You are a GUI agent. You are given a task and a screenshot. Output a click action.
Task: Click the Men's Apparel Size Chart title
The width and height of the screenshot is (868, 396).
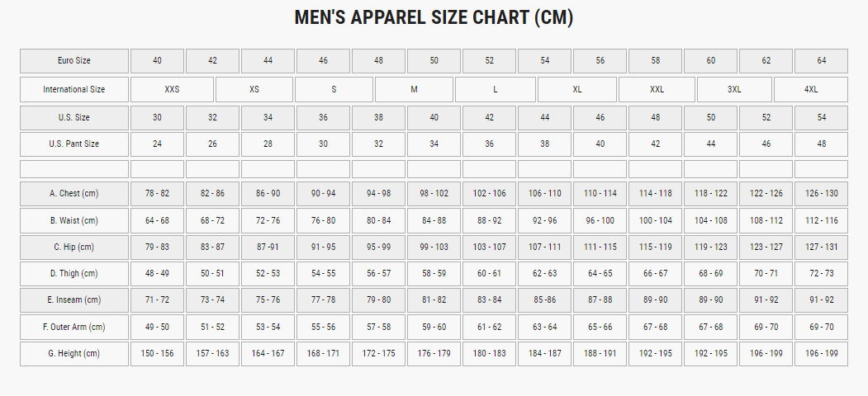434,18
